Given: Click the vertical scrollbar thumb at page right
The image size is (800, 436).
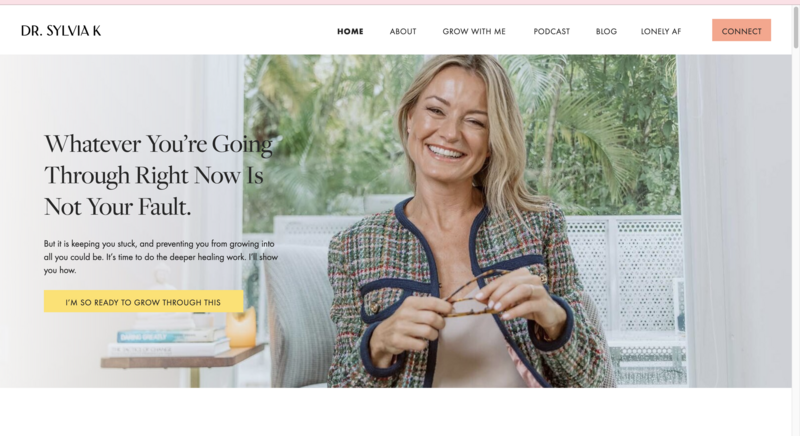Looking at the screenshot, I should click(796, 28).
